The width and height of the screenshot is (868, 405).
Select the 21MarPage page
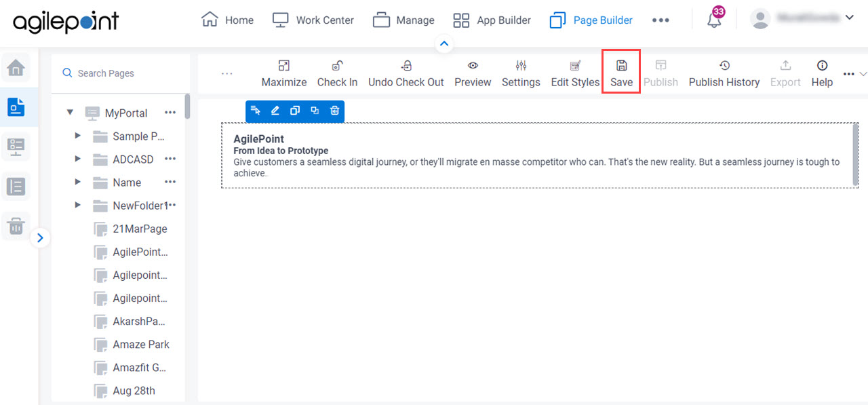[x=140, y=229]
